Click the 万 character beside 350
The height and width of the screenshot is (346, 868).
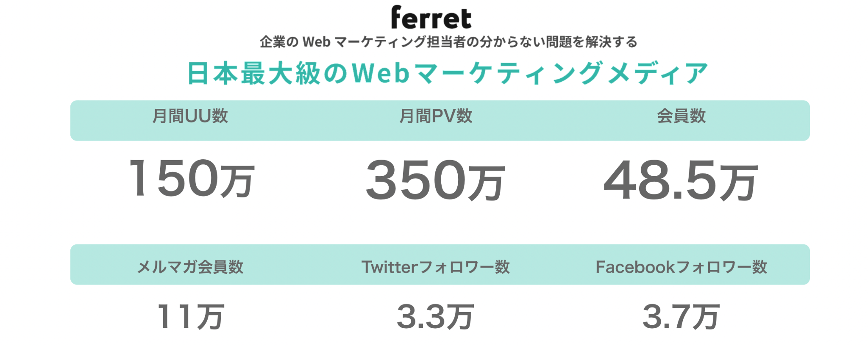(487, 183)
